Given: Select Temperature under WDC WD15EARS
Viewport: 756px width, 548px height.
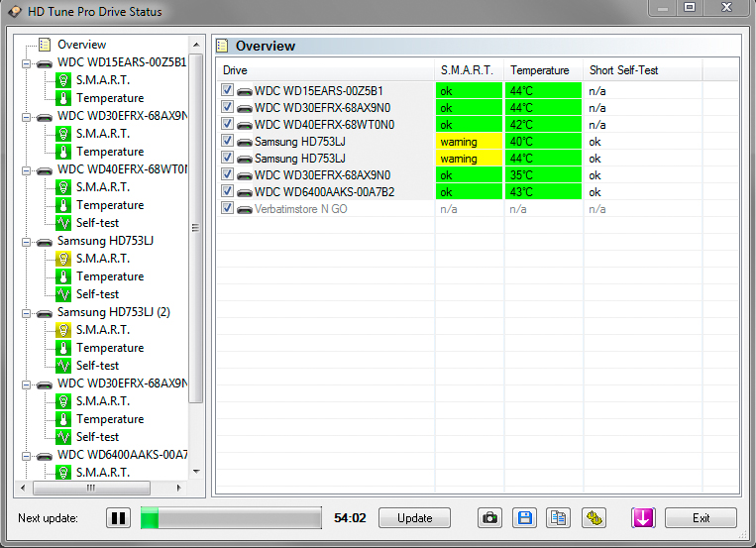Looking at the screenshot, I should (110, 98).
